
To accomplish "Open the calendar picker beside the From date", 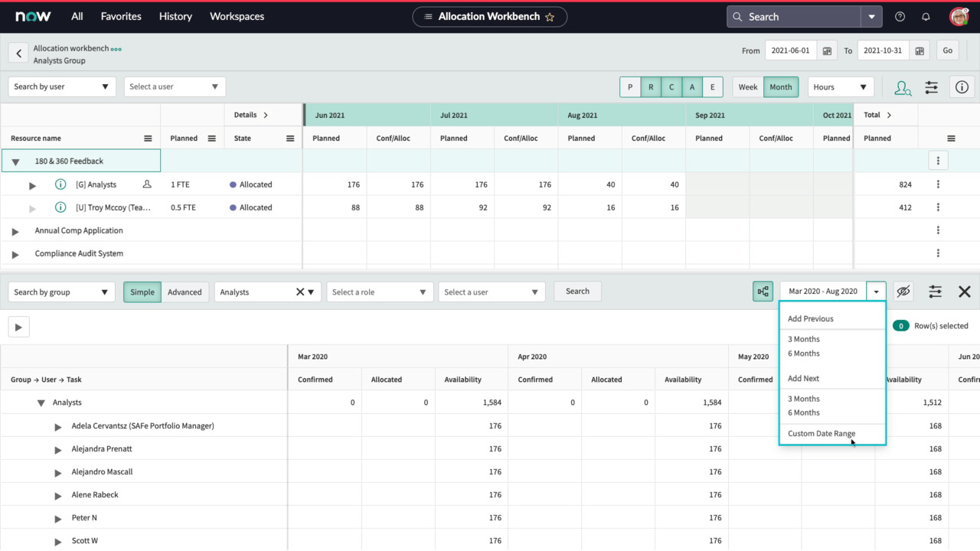I will 827,50.
